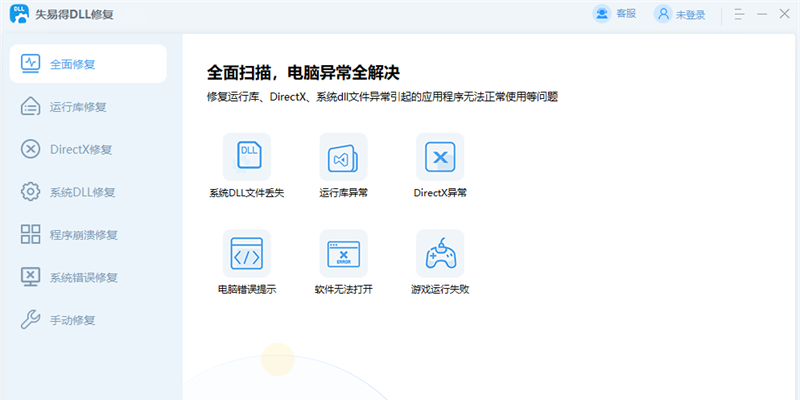
Task: Switch to the DirectX修复 sidebar tab
Action: point(88,149)
